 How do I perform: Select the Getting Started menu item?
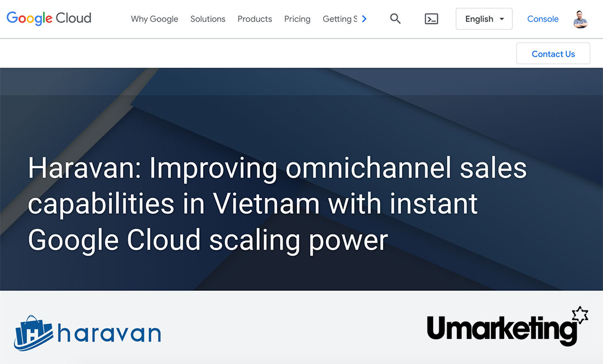[x=339, y=19]
